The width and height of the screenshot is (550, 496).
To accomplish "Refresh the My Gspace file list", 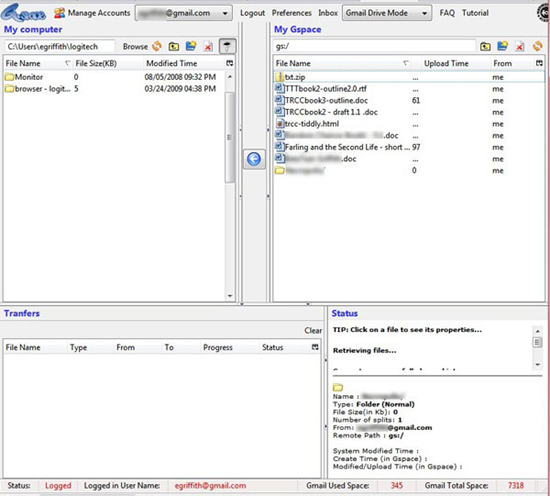I will coord(537,46).
